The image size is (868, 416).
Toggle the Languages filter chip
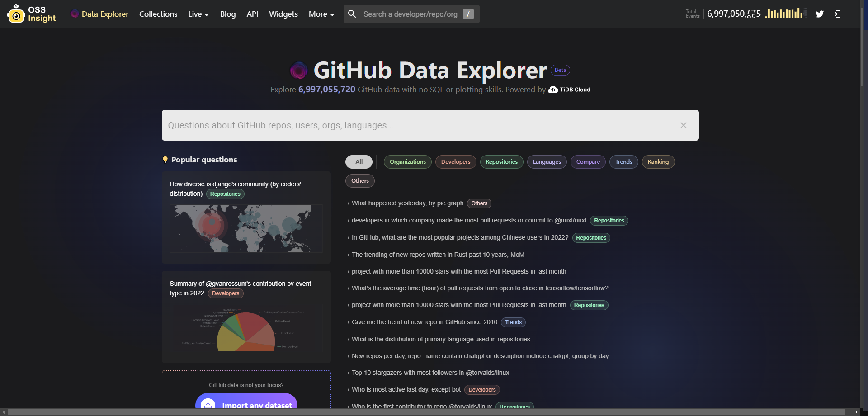point(547,162)
